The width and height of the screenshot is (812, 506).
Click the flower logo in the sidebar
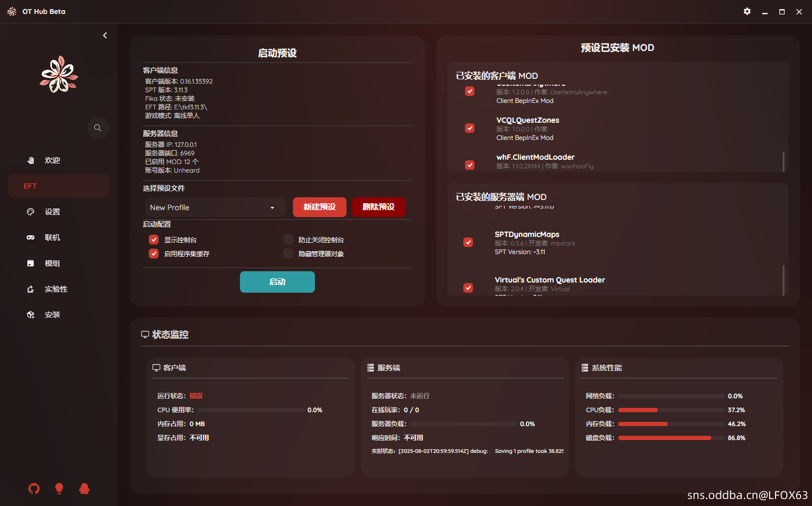click(x=59, y=74)
